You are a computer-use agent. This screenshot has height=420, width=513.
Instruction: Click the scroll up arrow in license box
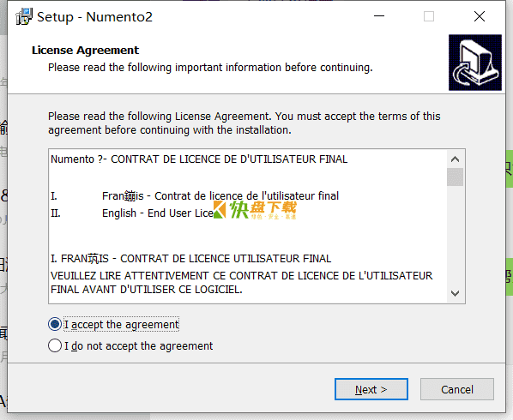pyautogui.click(x=455, y=159)
